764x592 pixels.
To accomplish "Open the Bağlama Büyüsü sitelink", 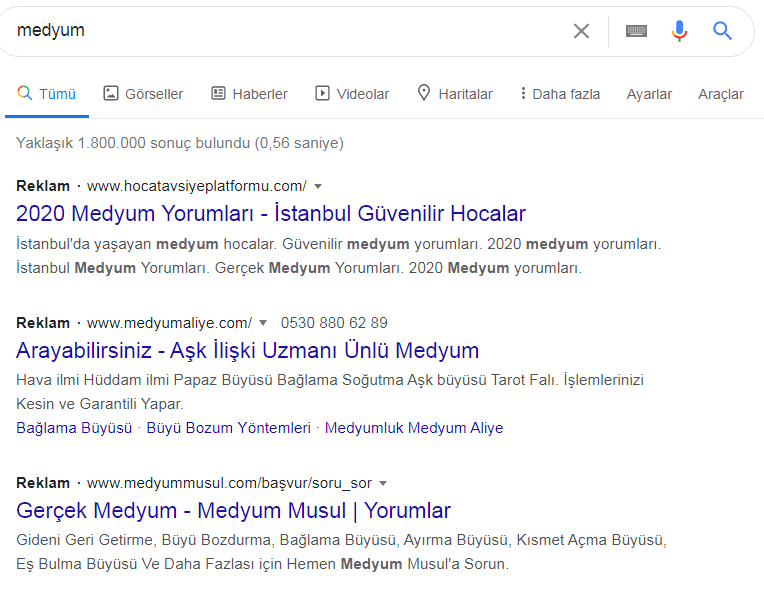I will point(74,428).
